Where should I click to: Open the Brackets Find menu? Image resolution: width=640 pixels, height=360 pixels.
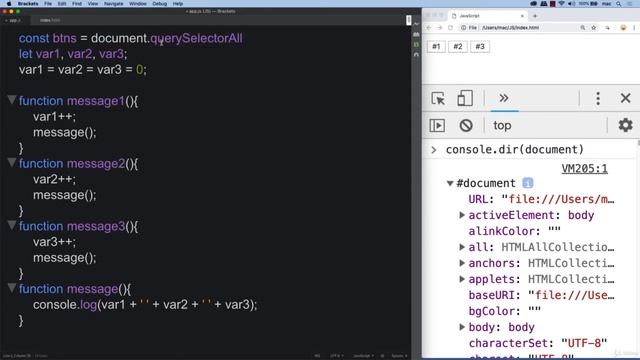coord(77,4)
